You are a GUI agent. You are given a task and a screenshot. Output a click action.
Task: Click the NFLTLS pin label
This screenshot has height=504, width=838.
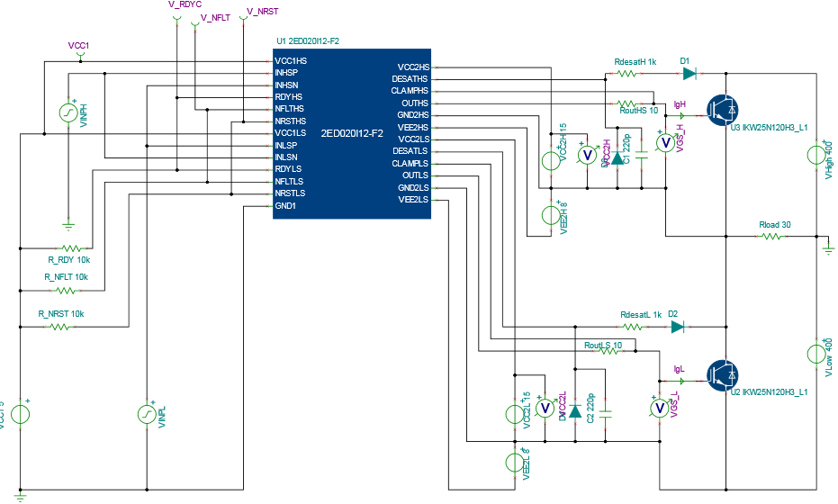pos(289,182)
